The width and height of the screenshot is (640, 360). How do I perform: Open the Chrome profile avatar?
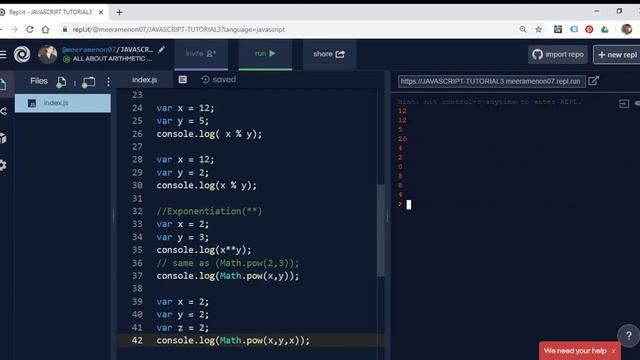[x=627, y=29]
